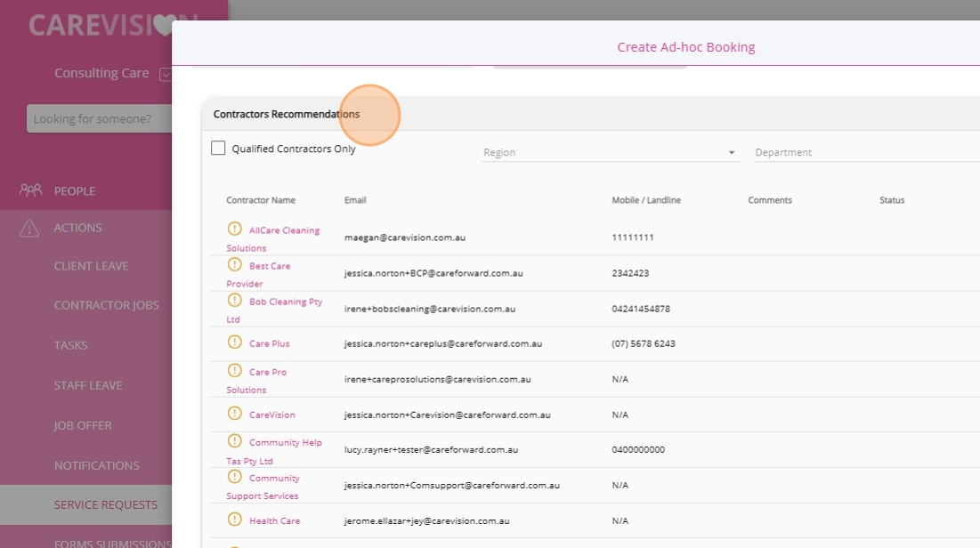The image size is (980, 548).
Task: Open Contractor Jobs in sidebar
Action: (x=106, y=305)
